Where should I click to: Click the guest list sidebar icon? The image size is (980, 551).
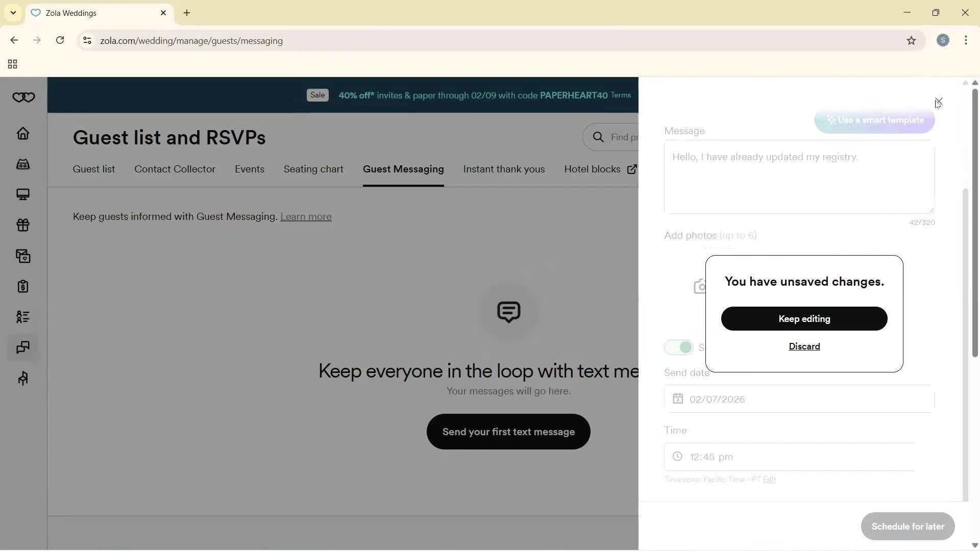[x=23, y=317]
